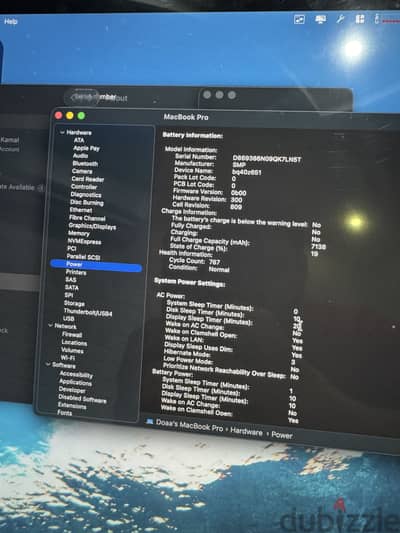400x533 pixels.
Task: Select Audio in the sidebar
Action: [81, 156]
